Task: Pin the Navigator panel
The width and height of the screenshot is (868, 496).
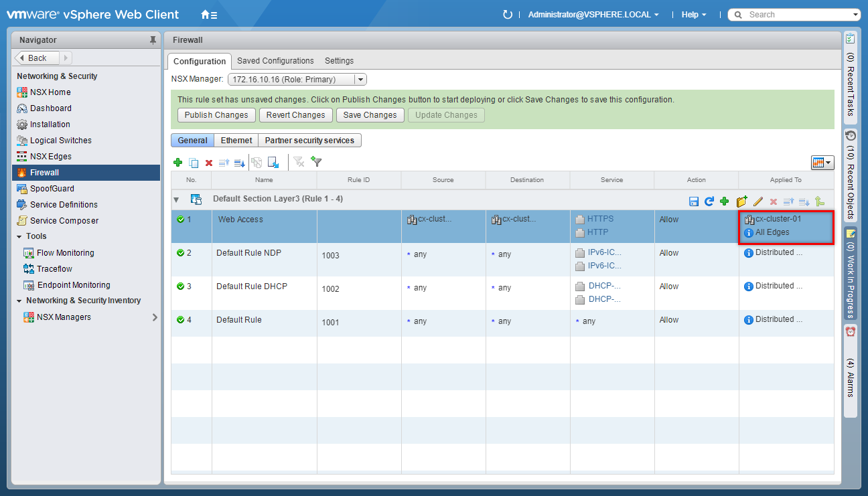Action: (x=153, y=40)
